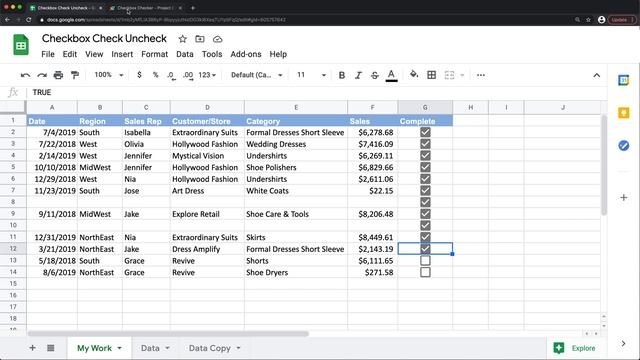Toggle Italic formatting
The image size is (640, 360).
click(x=358, y=75)
